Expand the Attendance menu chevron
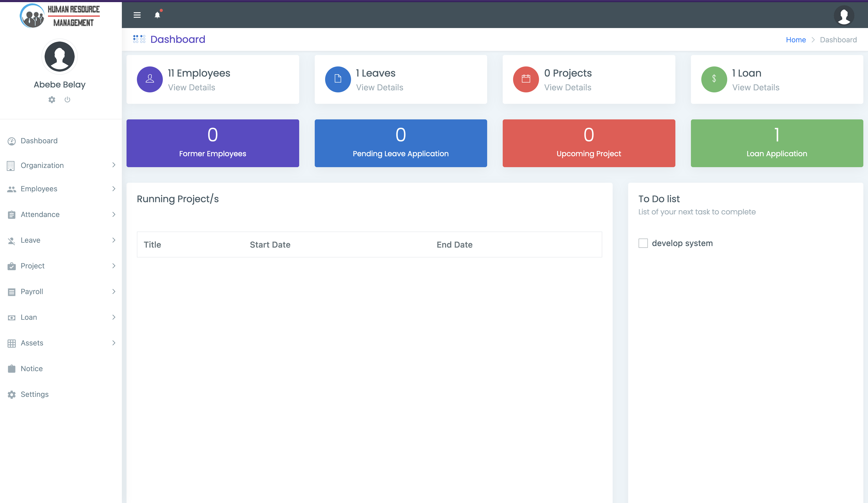868x503 pixels. click(x=114, y=214)
